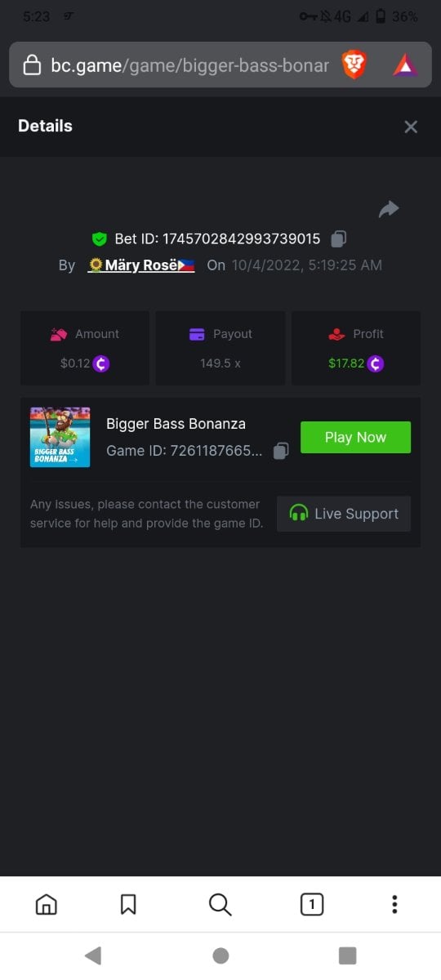Copy the Bet ID number
Image resolution: width=441 pixels, height=980 pixels.
338,238
